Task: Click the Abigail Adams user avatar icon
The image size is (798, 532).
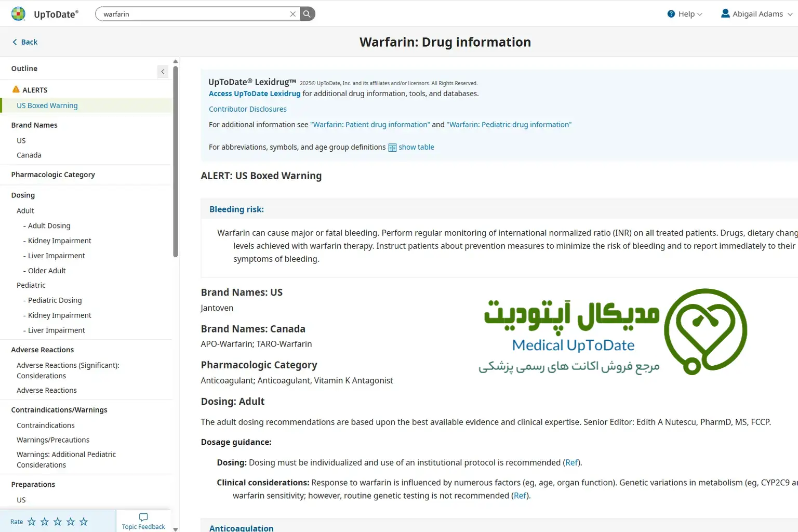Action: [725, 14]
